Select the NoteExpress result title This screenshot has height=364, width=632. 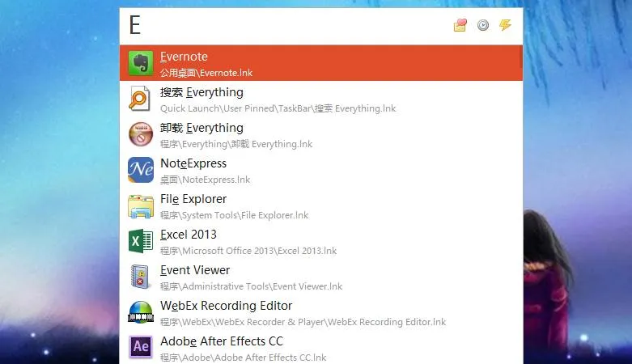click(193, 163)
